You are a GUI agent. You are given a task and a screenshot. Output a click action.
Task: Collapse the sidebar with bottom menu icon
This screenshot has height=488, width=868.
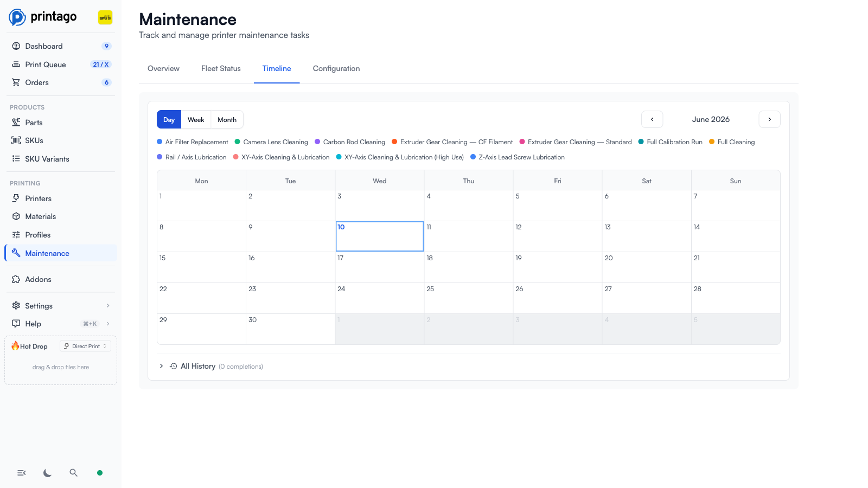click(22, 473)
